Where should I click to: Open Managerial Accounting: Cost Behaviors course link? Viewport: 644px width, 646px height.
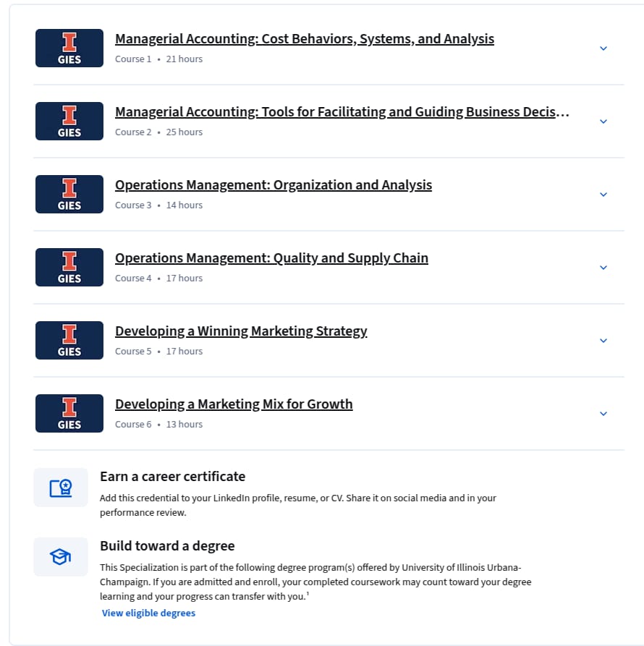tap(305, 39)
